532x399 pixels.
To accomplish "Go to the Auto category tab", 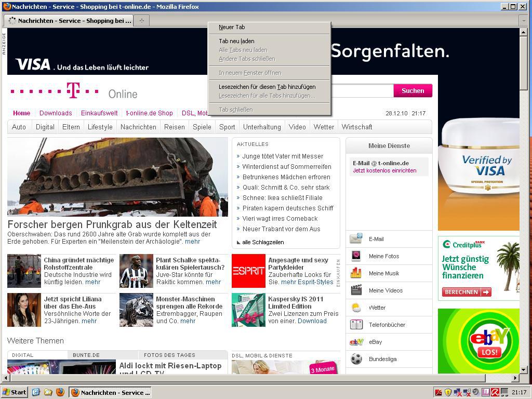I will pyautogui.click(x=19, y=127).
